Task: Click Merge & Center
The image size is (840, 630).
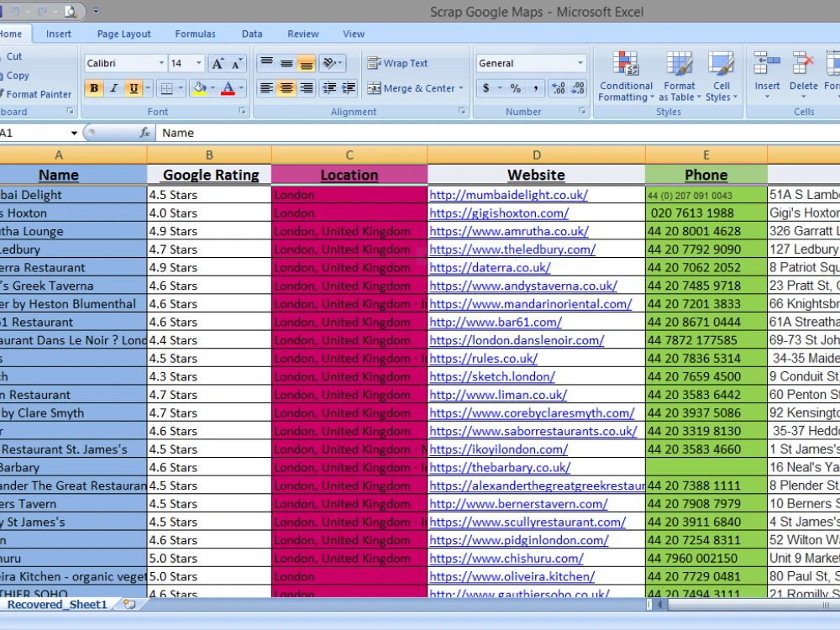Action: [x=411, y=88]
